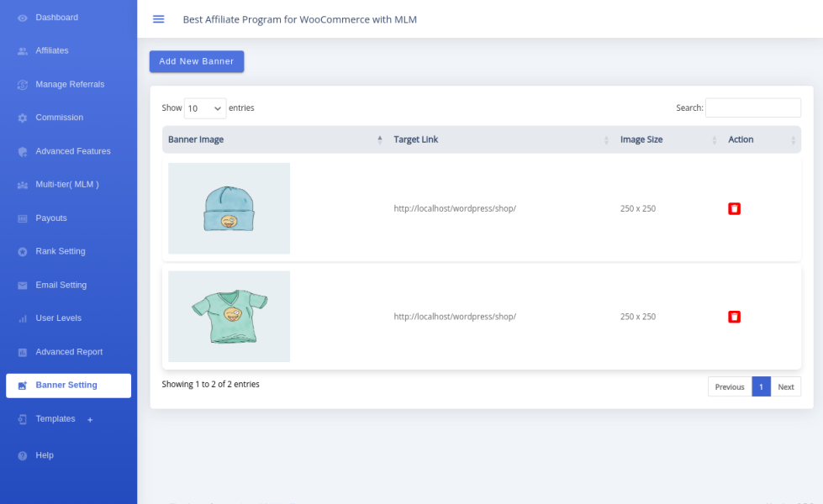Open the Show entries dropdown
This screenshot has width=823, height=504.
[205, 108]
